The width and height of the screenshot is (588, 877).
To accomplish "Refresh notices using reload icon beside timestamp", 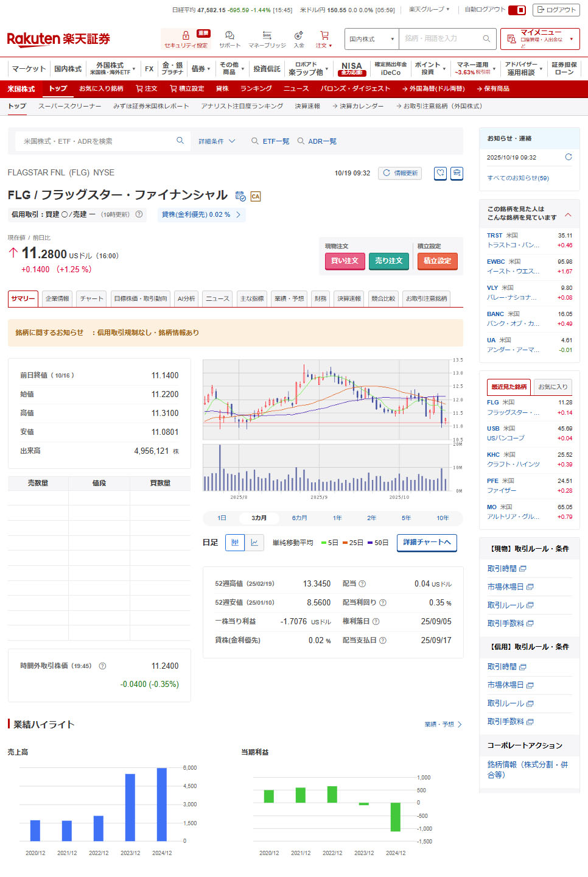I will [x=568, y=157].
